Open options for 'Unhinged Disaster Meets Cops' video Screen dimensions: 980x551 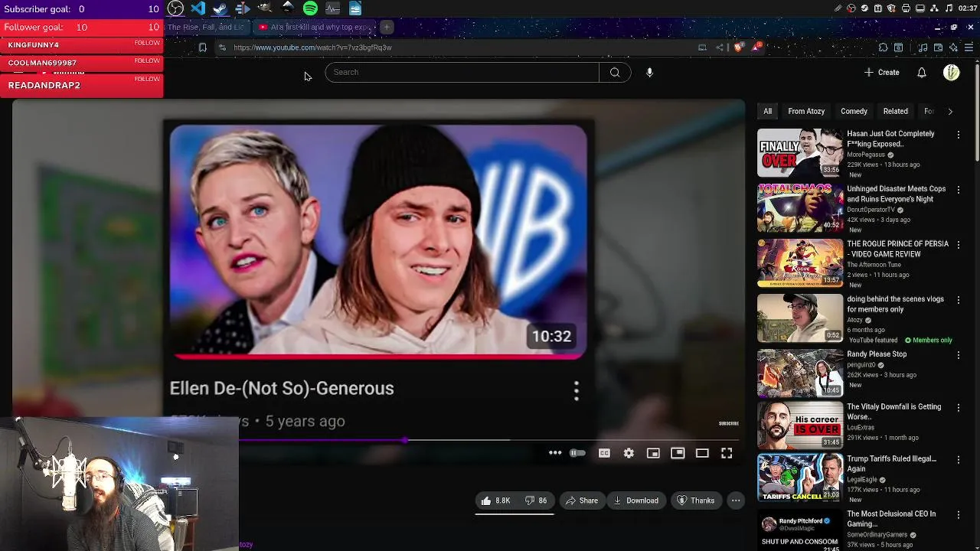pos(959,190)
